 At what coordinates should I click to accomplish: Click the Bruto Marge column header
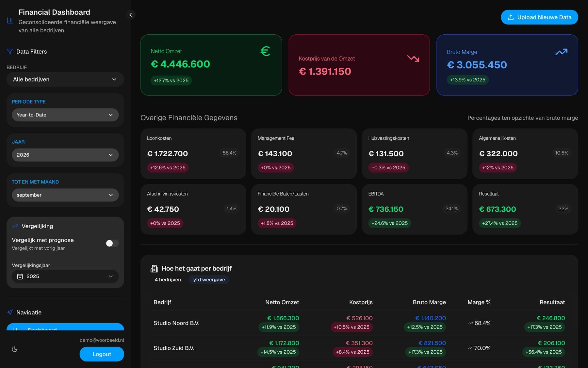(x=429, y=302)
